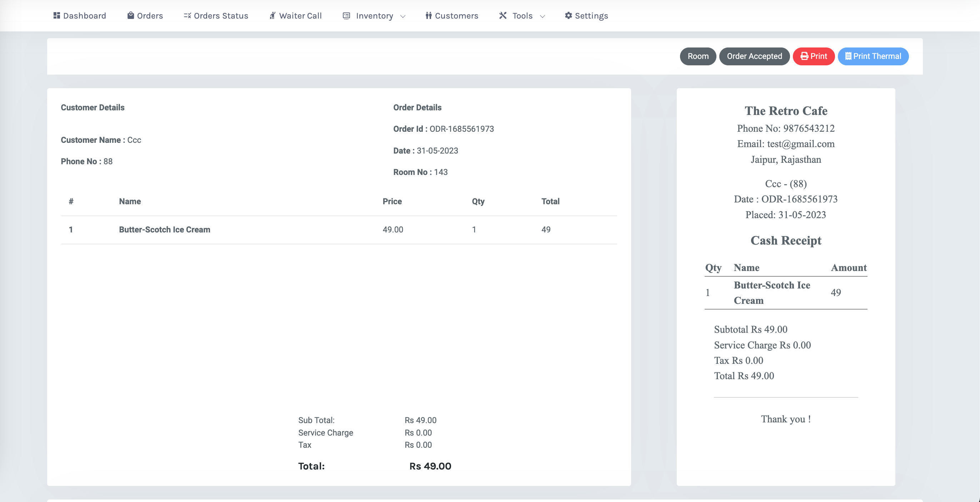Click the Dashboard icon in navigation
The width and height of the screenshot is (980, 502).
[x=56, y=15]
